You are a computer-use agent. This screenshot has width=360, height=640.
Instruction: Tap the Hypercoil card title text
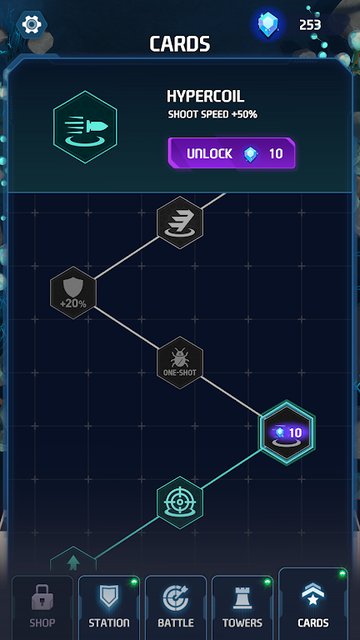click(205, 97)
